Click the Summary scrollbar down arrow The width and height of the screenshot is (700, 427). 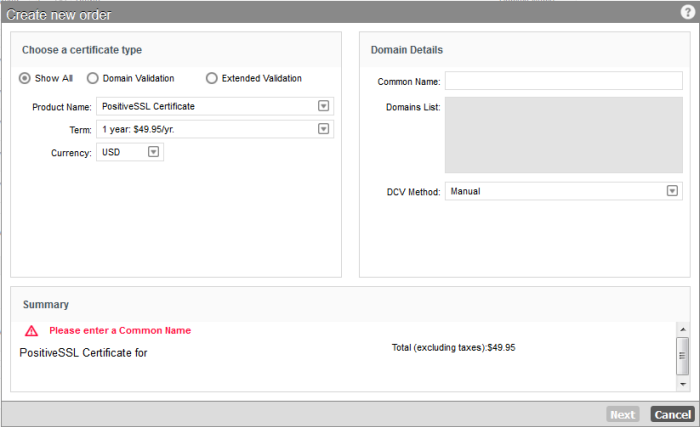(x=683, y=384)
